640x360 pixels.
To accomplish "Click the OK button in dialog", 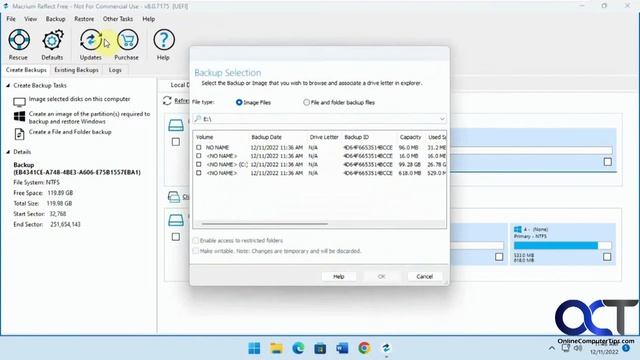I will click(x=382, y=276).
